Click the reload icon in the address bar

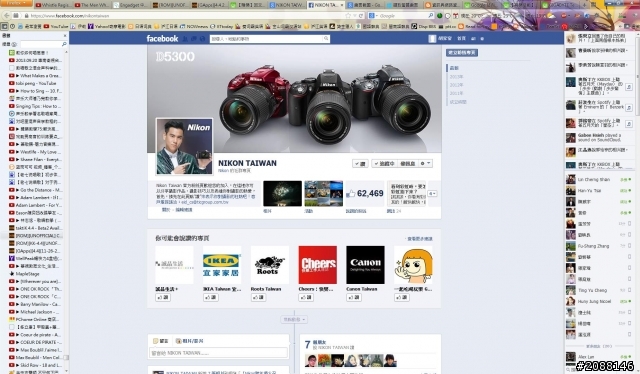coord(361,16)
